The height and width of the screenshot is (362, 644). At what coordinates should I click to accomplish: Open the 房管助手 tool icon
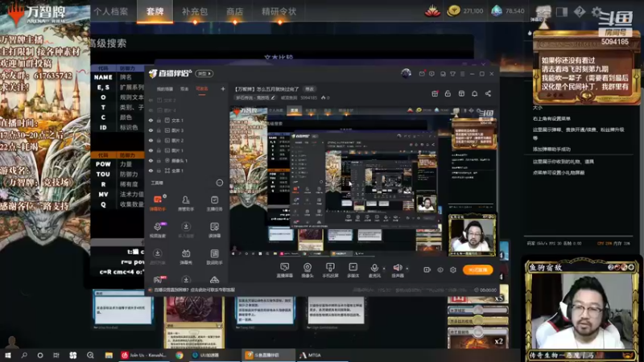click(x=186, y=203)
